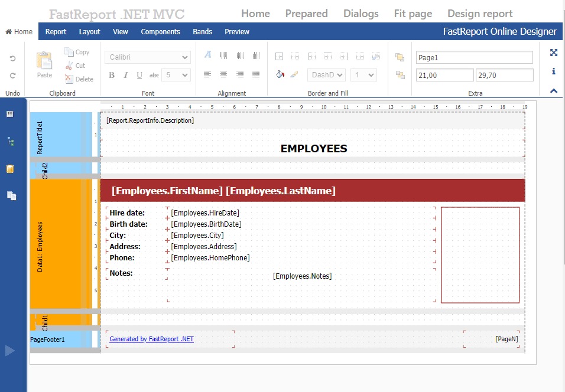Click the Page1 name input field
565x392 pixels.
pyautogui.click(x=474, y=57)
